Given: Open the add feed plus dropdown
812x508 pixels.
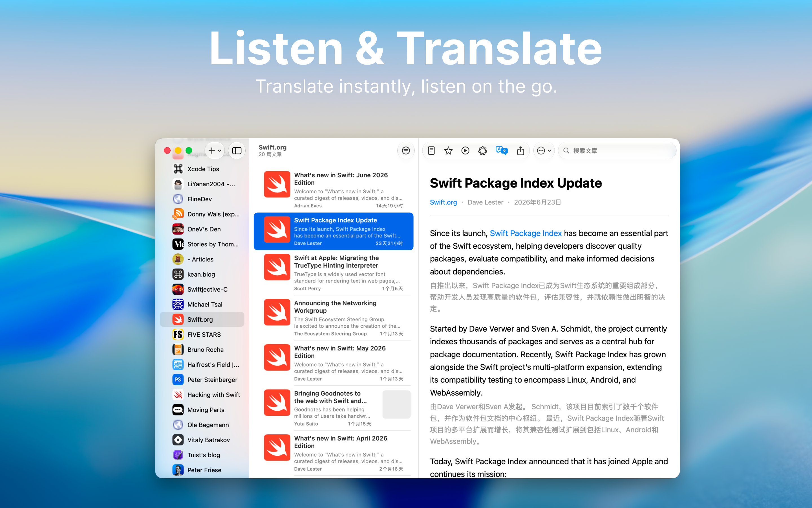Looking at the screenshot, I should click(x=215, y=150).
